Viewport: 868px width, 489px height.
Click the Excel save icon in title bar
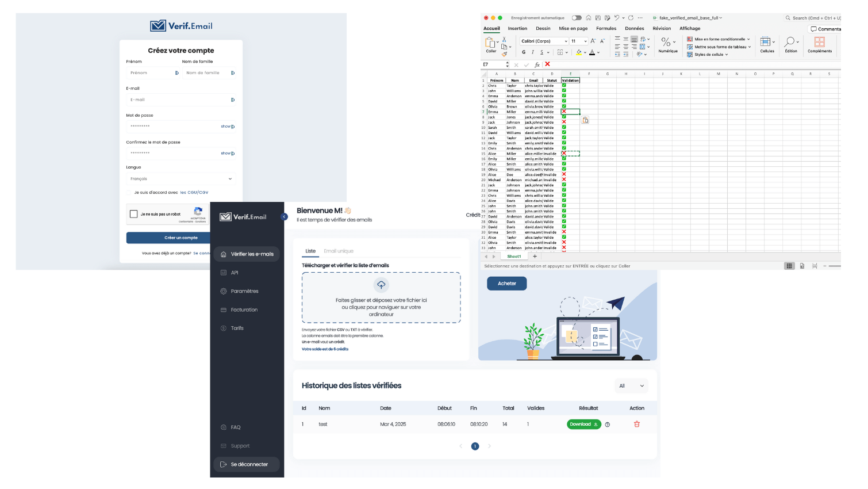(x=598, y=18)
